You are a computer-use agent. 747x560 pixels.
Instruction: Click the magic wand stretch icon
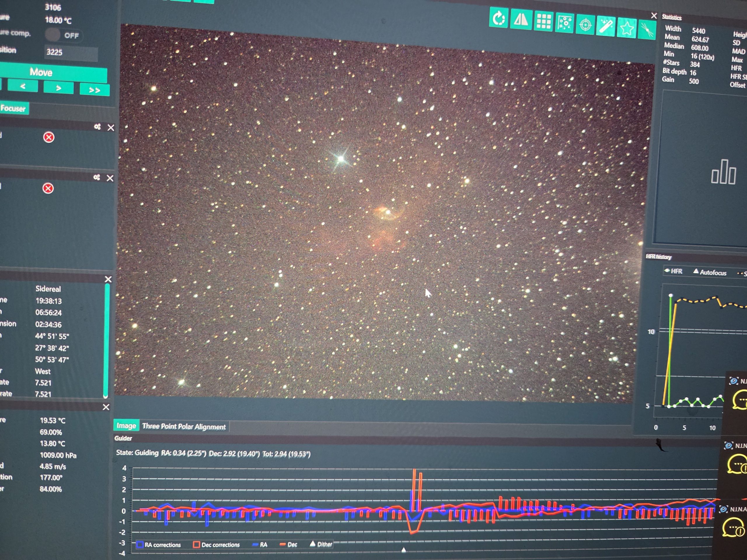point(606,27)
